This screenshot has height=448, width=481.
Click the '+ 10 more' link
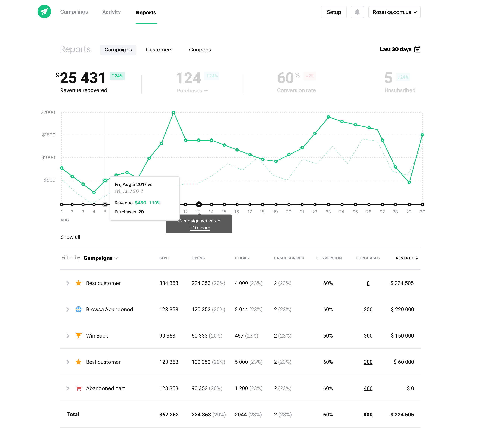200,228
